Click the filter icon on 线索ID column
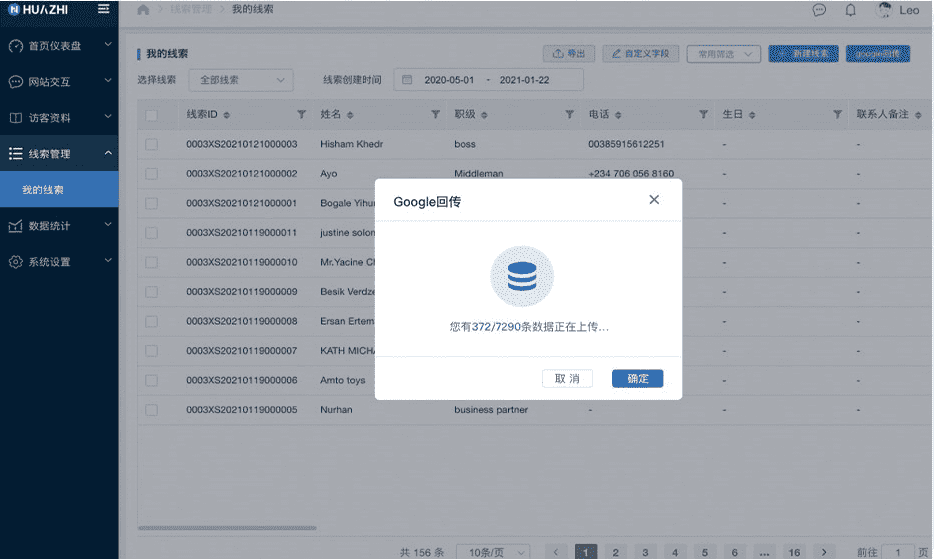934x559 pixels. click(302, 115)
